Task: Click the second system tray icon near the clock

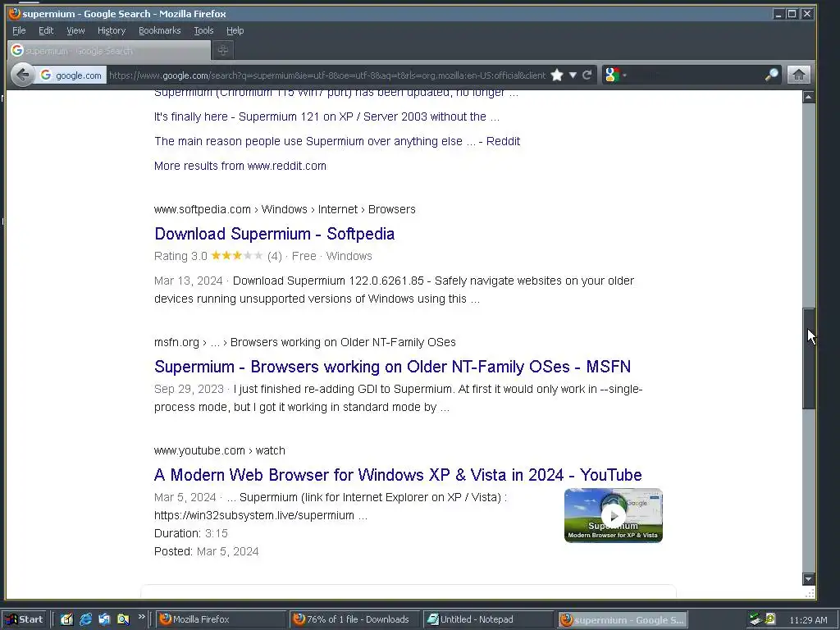Action: coord(770,619)
